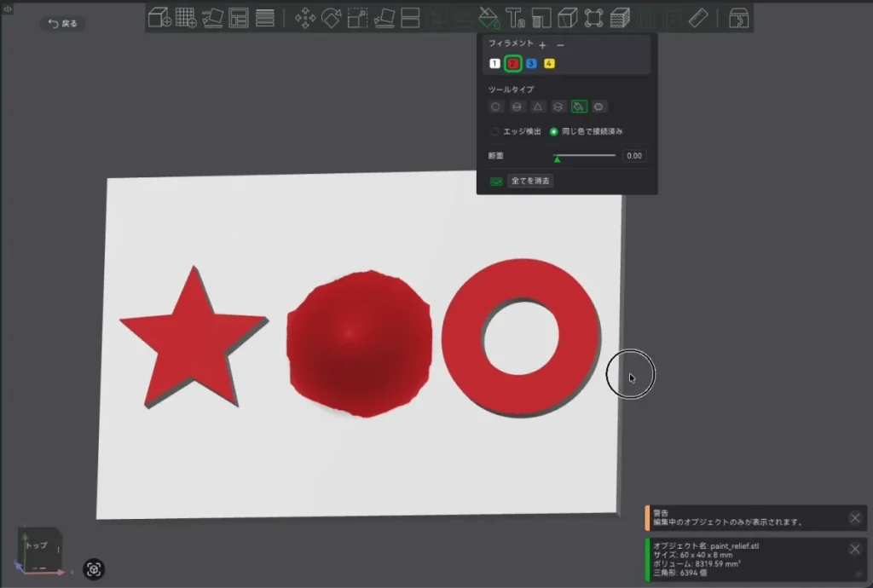The height and width of the screenshot is (588, 873).
Task: Click the add plate grid icon
Action: (x=186, y=18)
